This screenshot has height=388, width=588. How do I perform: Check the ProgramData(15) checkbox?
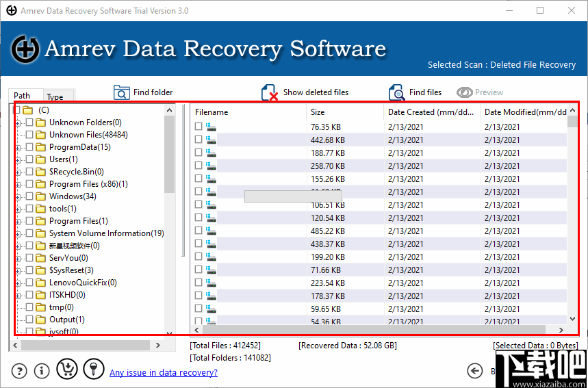[x=29, y=147]
